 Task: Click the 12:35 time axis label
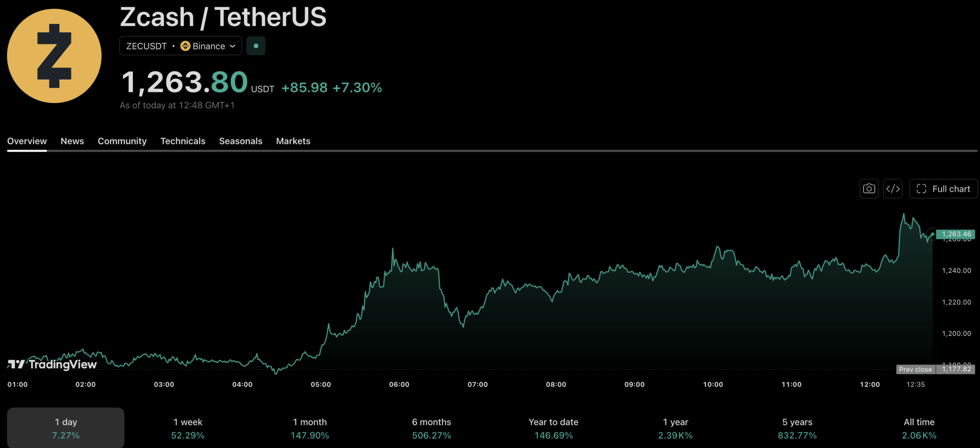coord(916,384)
